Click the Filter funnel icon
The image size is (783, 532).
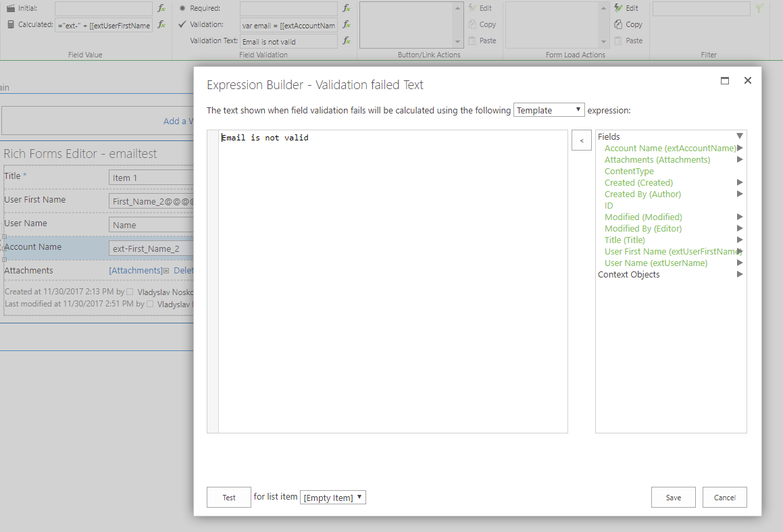pos(759,9)
